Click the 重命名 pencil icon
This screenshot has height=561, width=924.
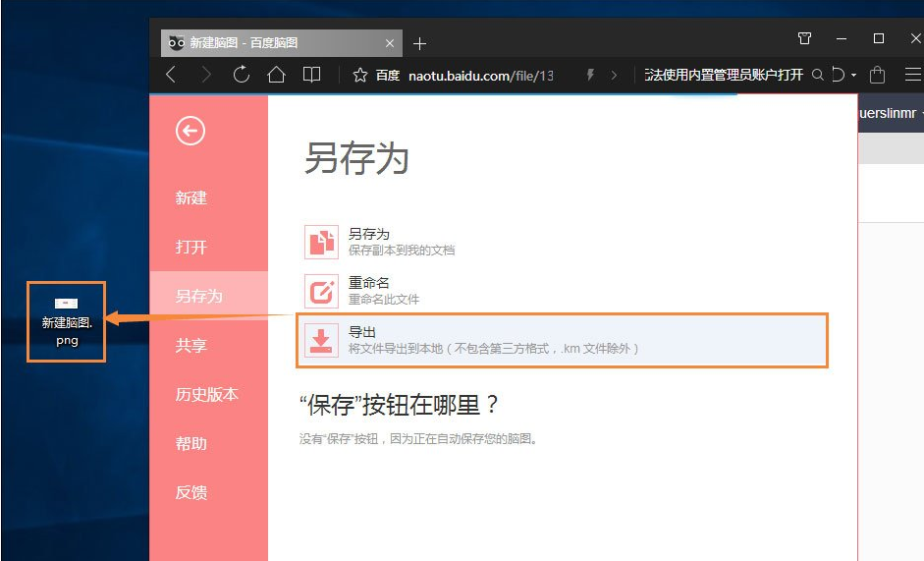tap(321, 291)
